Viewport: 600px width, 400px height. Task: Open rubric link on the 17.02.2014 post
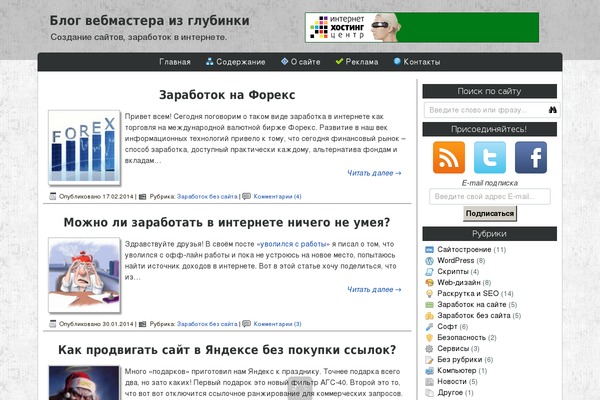tap(207, 196)
